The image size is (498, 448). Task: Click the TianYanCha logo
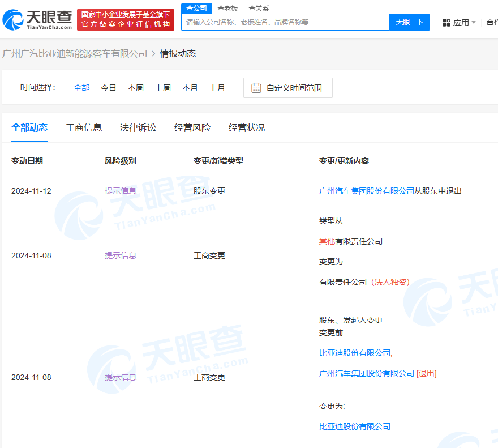[x=37, y=20]
